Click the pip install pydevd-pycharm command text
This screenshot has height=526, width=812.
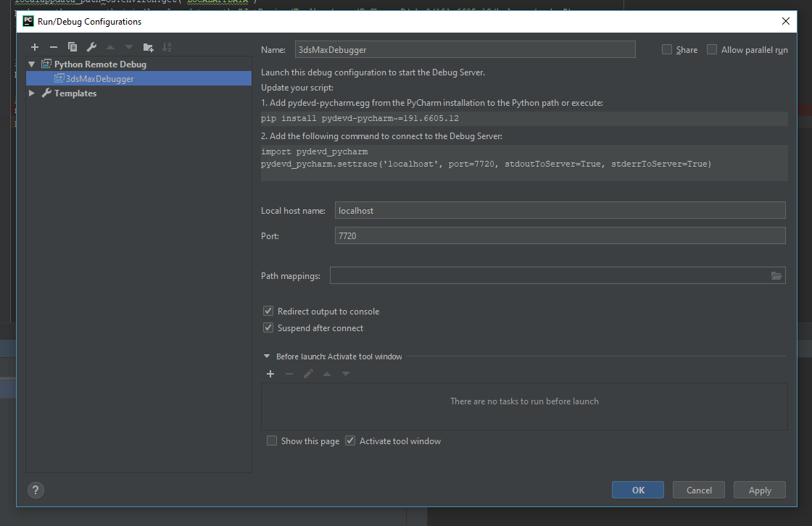[360, 119]
